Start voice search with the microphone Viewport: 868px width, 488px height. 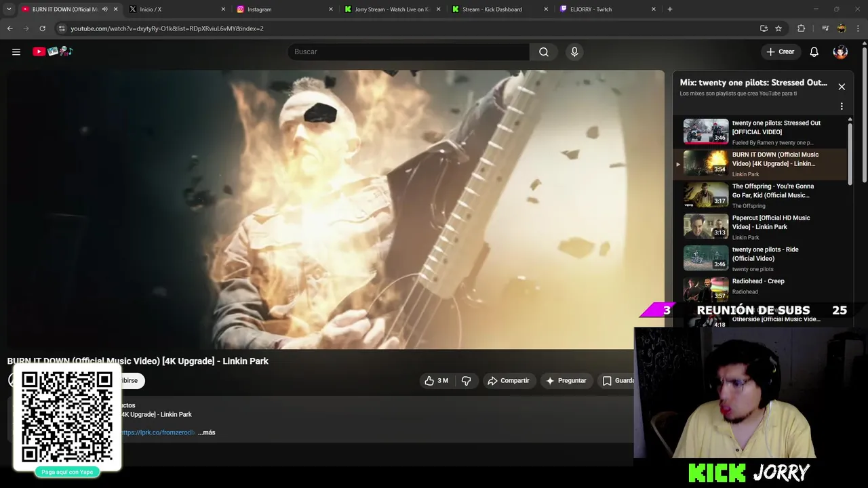pos(574,52)
